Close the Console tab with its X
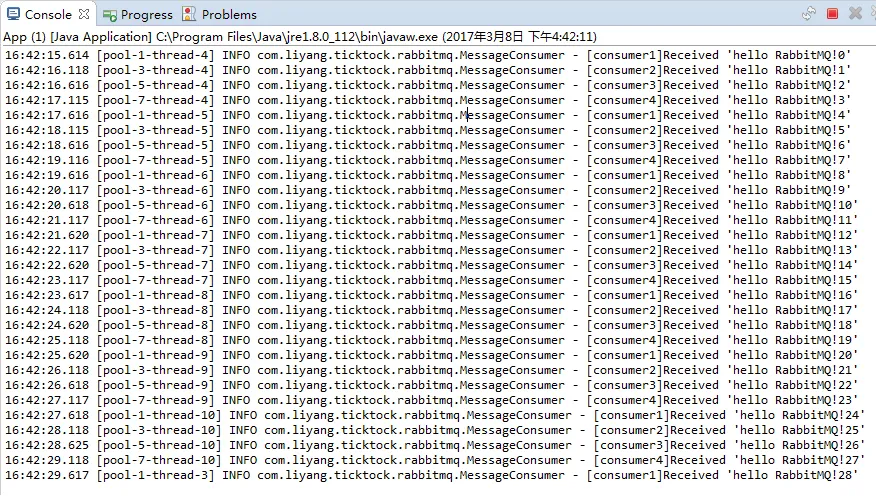 pyautogui.click(x=84, y=13)
